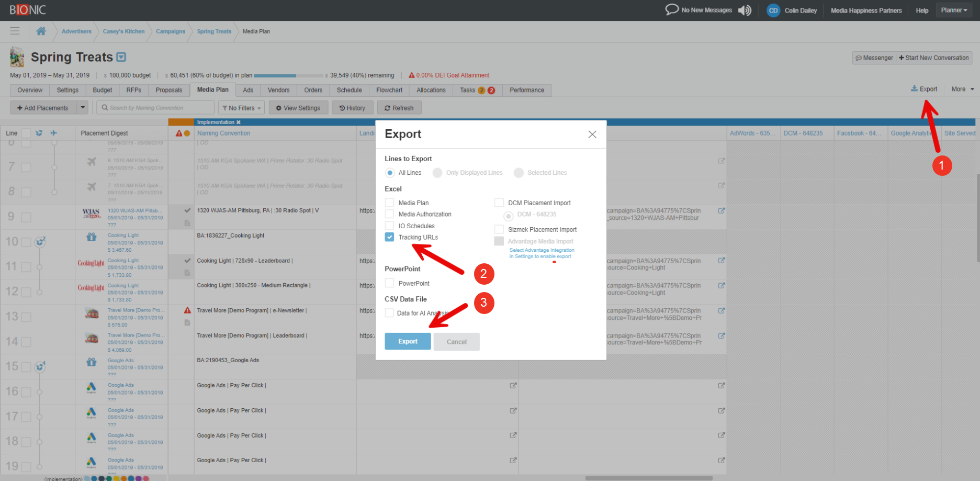This screenshot has height=481, width=980.
Task: Uncheck the Tracking URLs checkbox
Action: (x=389, y=237)
